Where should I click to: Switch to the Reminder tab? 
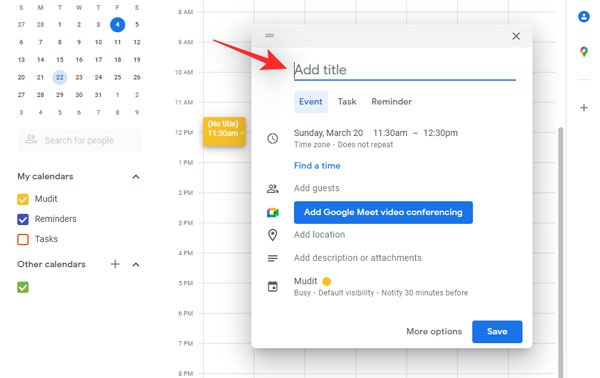tap(391, 102)
